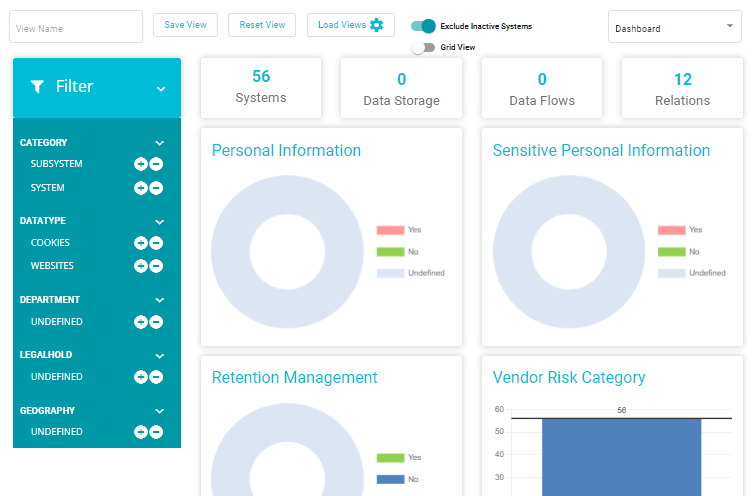This screenshot has height=496, width=752.
Task: Click the minus icon next to SUBSYSTEM
Action: tap(156, 164)
